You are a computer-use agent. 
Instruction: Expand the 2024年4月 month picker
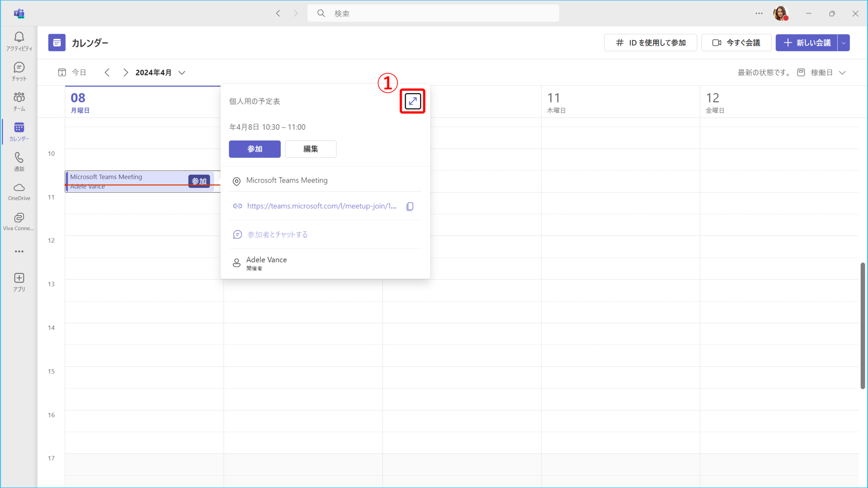click(x=182, y=73)
